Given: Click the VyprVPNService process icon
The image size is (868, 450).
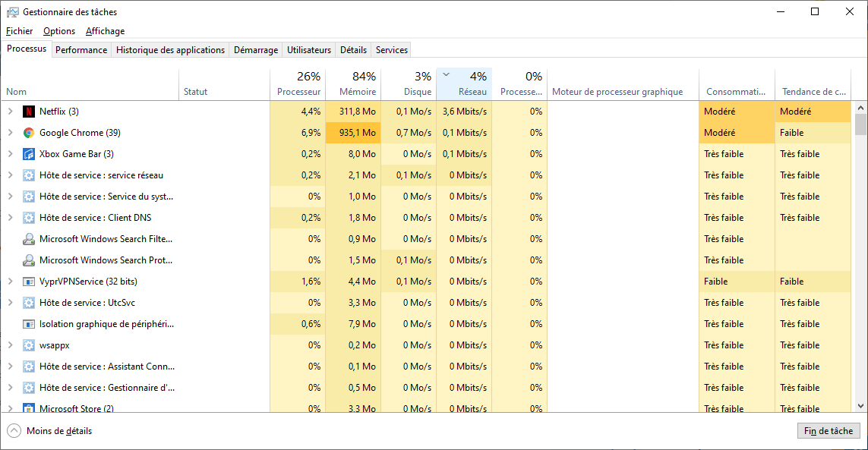Looking at the screenshot, I should pos(29,282).
